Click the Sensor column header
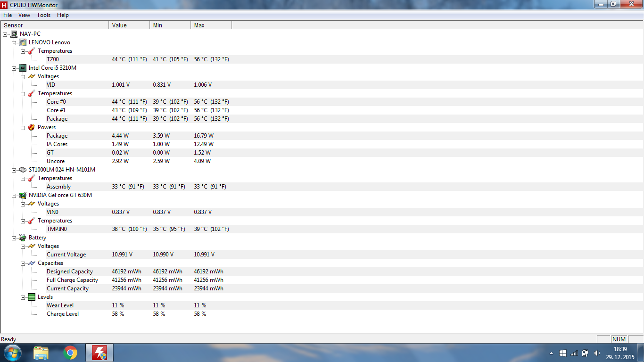Image resolution: width=644 pixels, height=362 pixels. click(55, 25)
